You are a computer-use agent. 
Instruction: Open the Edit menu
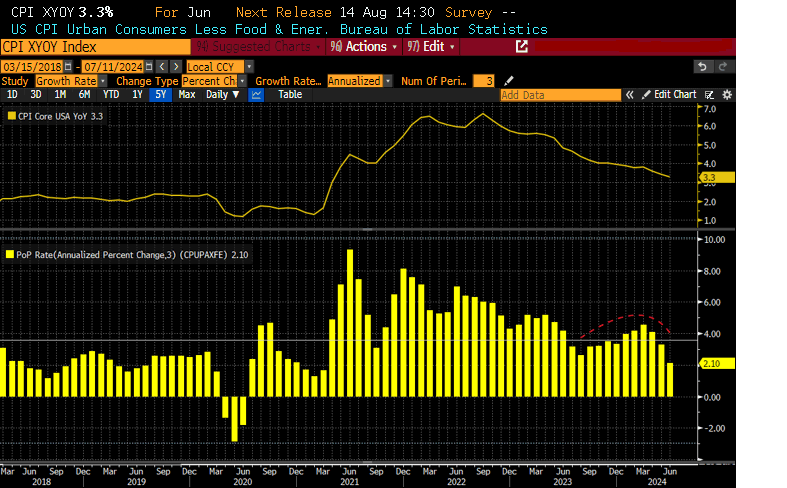click(431, 47)
